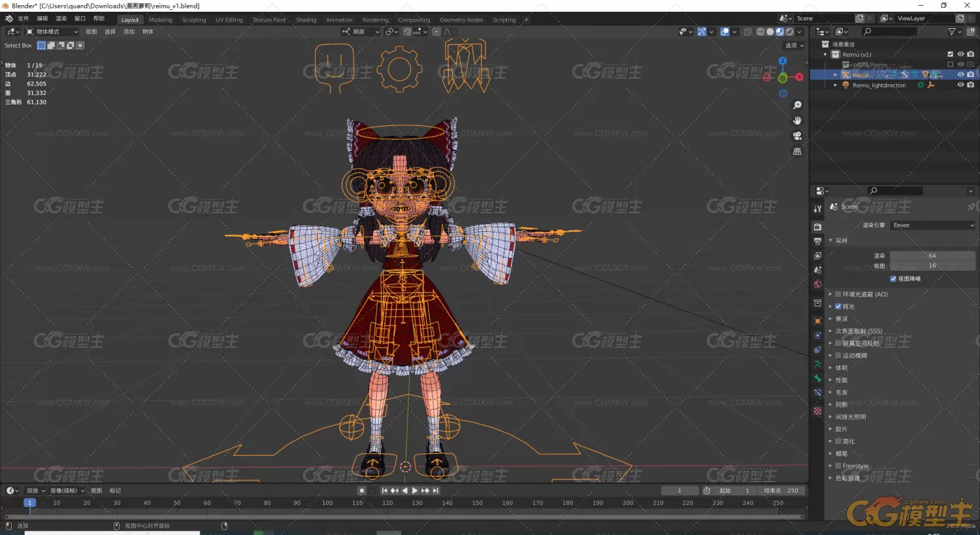Open the Bone properties tab icon
The width and height of the screenshot is (980, 535).
[817, 378]
